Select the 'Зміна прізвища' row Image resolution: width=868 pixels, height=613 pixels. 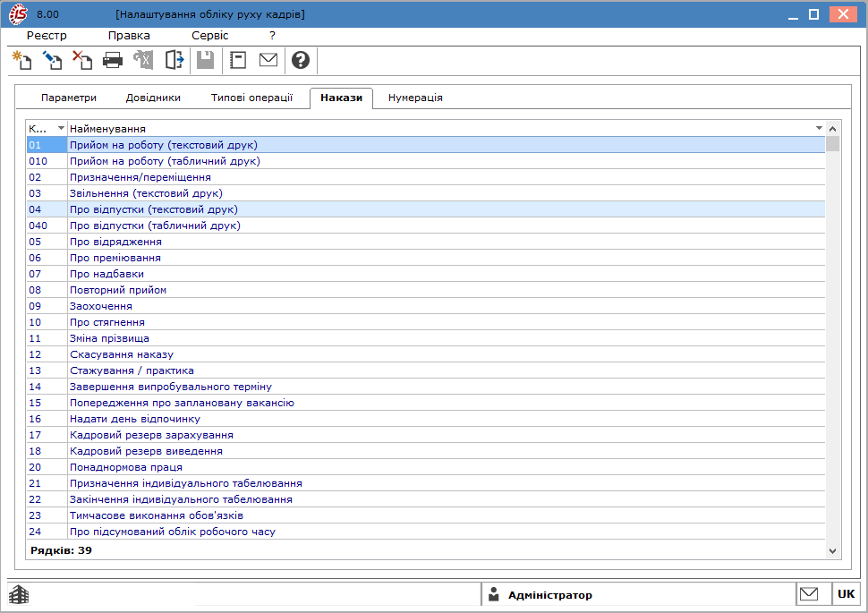pos(426,337)
